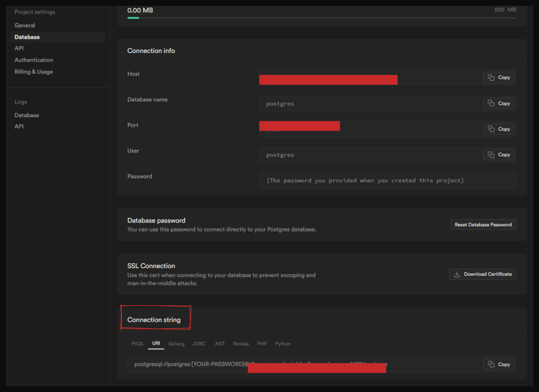Image resolution: width=539 pixels, height=392 pixels.
Task: Select the Golang connection tab
Action: tap(176, 344)
